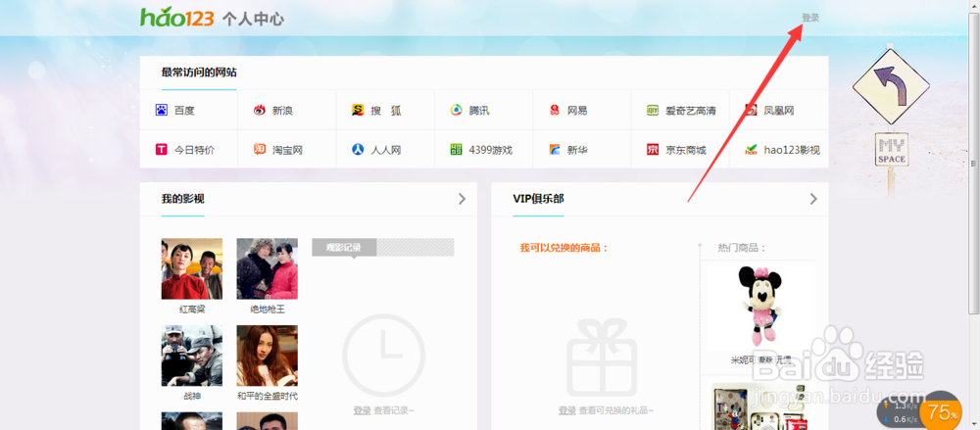Open the 百度 site link
The height and width of the screenshot is (430, 980).
[x=184, y=111]
